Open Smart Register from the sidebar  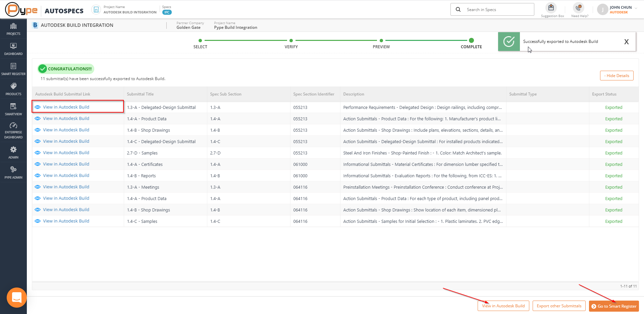coord(13,69)
